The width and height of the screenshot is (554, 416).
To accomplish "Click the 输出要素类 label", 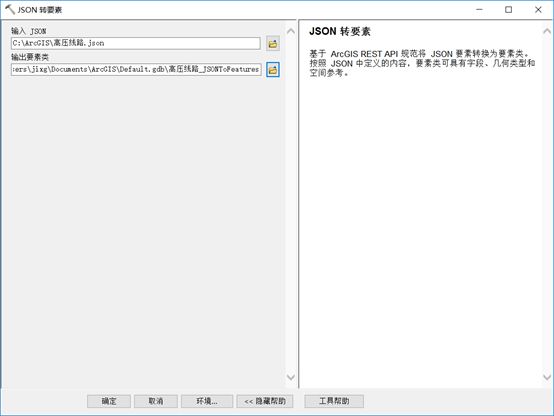I will click(30, 57).
